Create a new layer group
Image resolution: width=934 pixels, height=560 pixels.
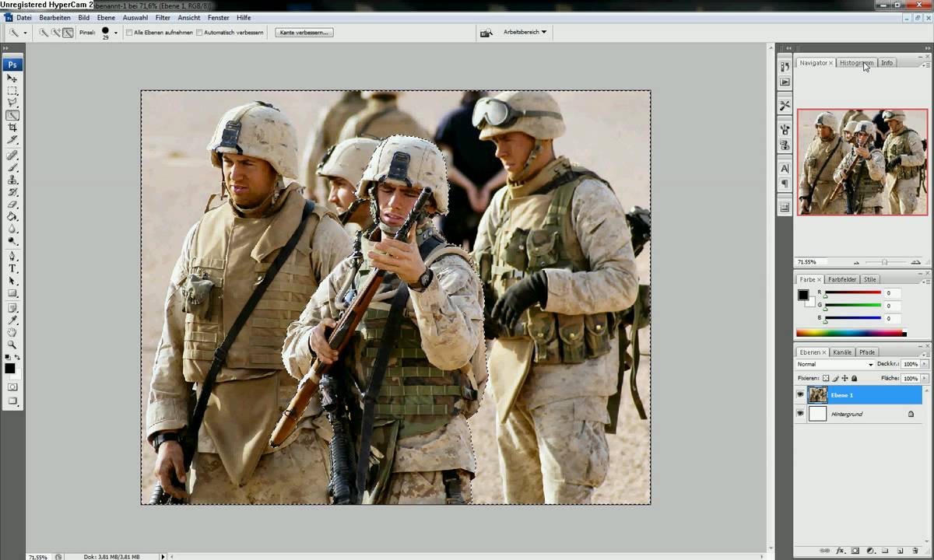pyautogui.click(x=886, y=551)
